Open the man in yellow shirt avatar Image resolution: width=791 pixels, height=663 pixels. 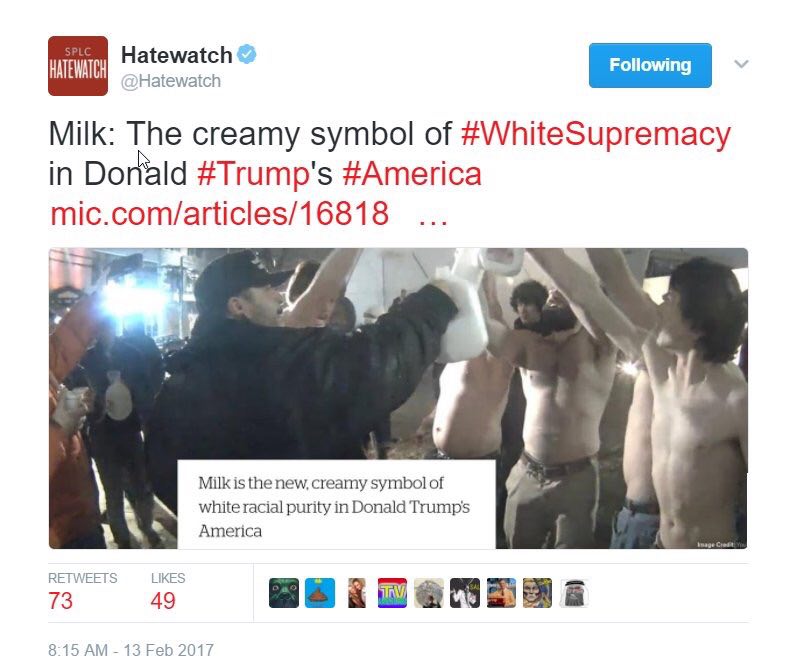tap(501, 593)
